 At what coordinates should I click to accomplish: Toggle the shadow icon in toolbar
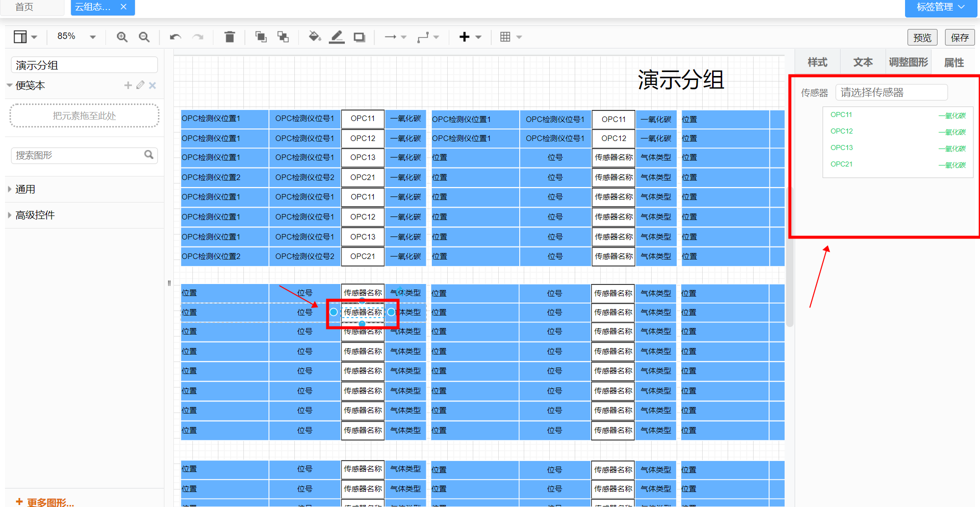(359, 37)
